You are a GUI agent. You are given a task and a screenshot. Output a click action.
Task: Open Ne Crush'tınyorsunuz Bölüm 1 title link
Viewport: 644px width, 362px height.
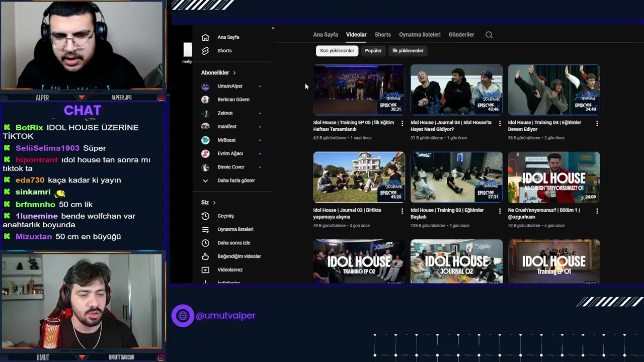tap(544, 214)
